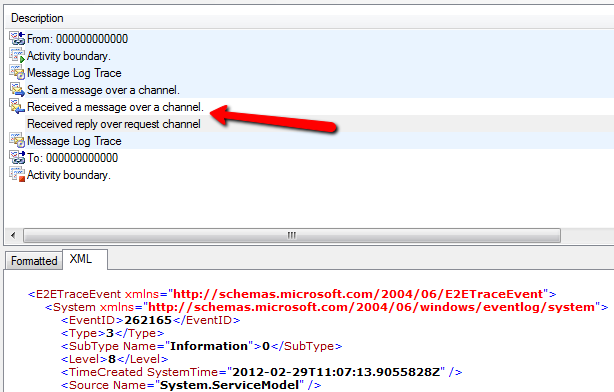614x392 pixels.
Task: Click the EventID value 262165
Action: point(148,320)
